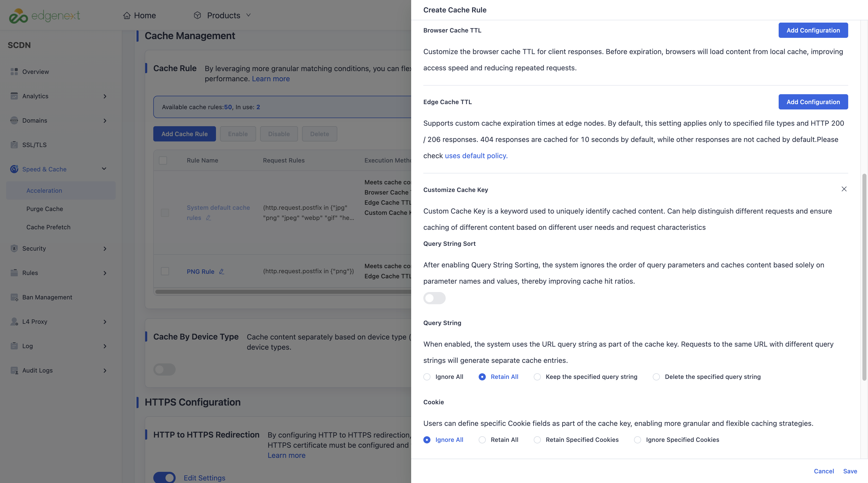Click the Overview grid icon in sidebar
Screen dimensions: 868x483
point(14,71)
